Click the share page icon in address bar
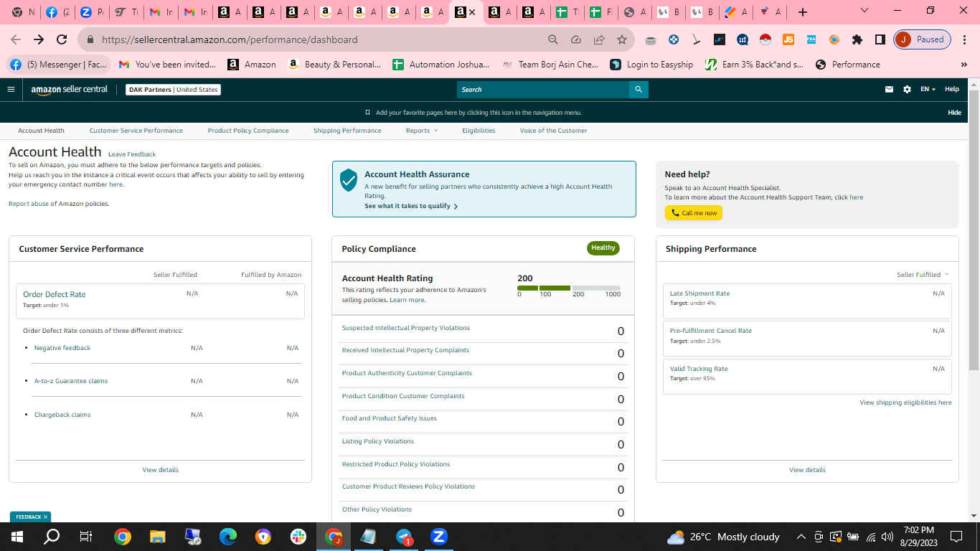 pos(599,39)
